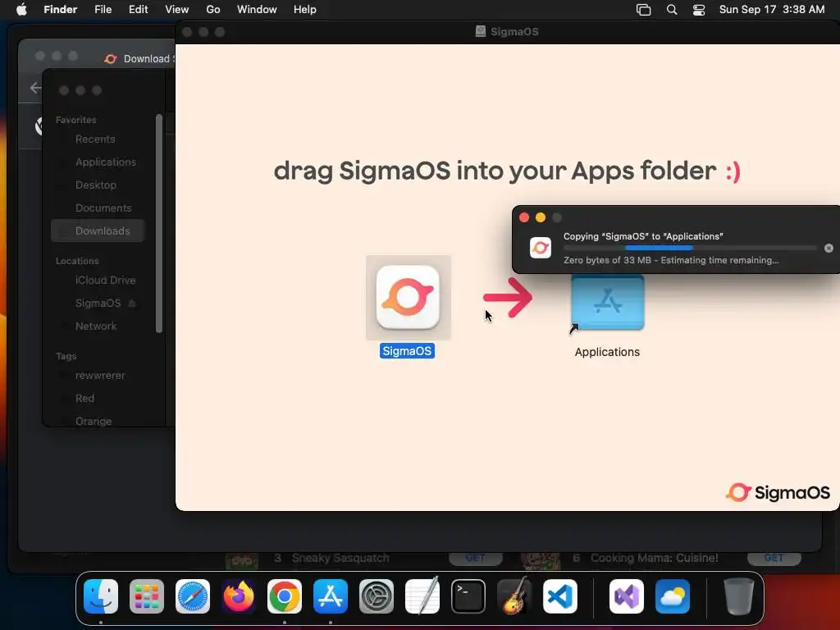This screenshot has width=840, height=630.
Task: Select the SigmaOS app icon in installer
Action: 408,297
